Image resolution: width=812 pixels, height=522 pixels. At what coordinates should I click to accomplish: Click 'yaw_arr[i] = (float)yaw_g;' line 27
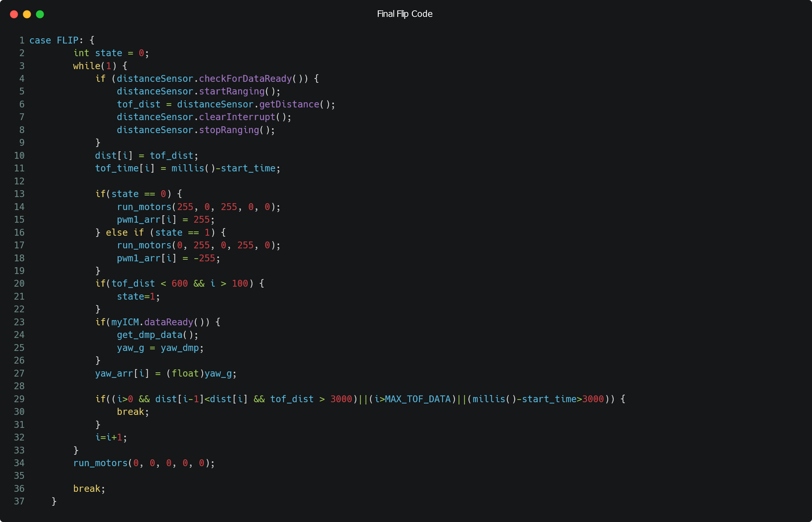tap(166, 374)
